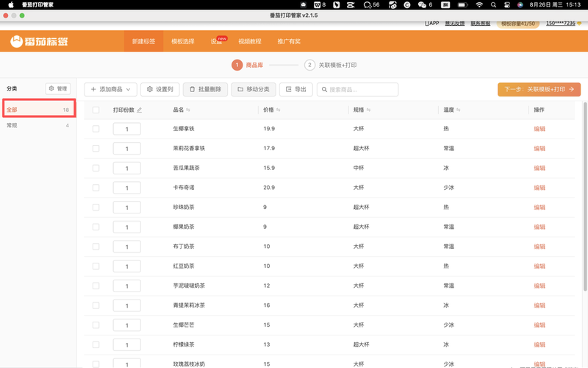The image size is (588, 368).
Task: Open WeChat icon in the menu bar
Action: [x=422, y=4]
